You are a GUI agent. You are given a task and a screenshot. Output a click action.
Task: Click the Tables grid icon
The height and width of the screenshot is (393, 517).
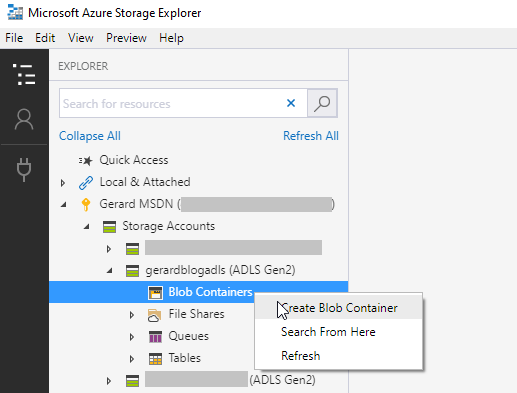(155, 359)
